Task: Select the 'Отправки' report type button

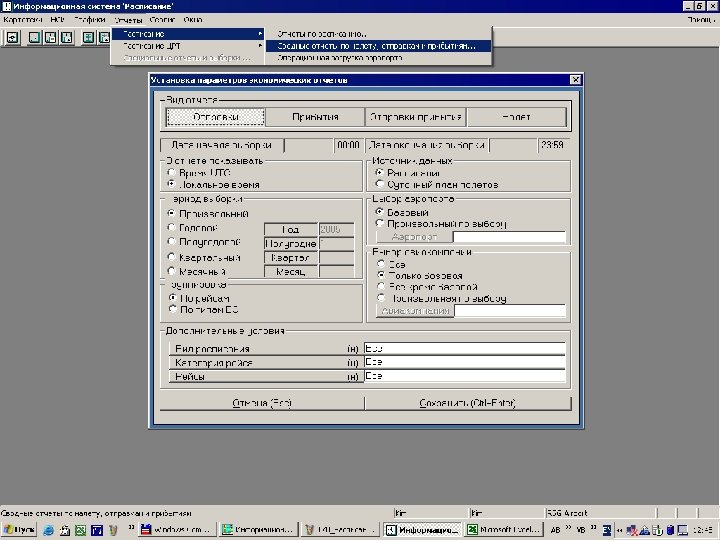Action: [x=215, y=117]
